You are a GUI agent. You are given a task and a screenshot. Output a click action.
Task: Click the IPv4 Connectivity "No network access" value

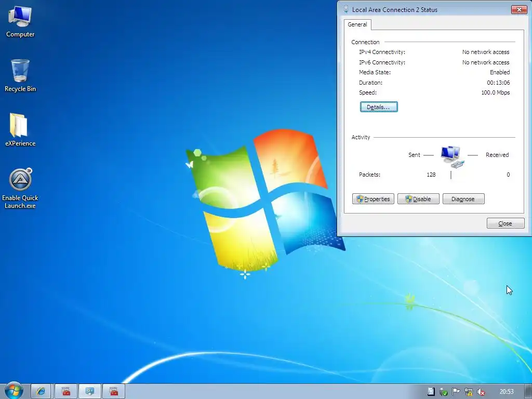(486, 52)
